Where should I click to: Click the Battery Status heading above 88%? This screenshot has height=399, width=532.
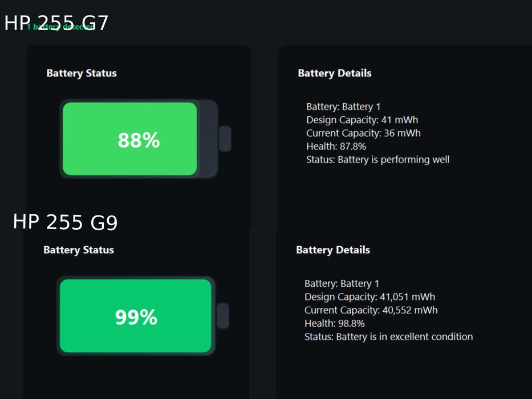click(x=82, y=74)
